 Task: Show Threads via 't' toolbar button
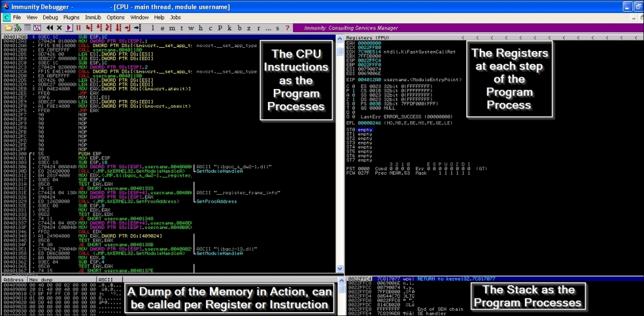point(182,28)
